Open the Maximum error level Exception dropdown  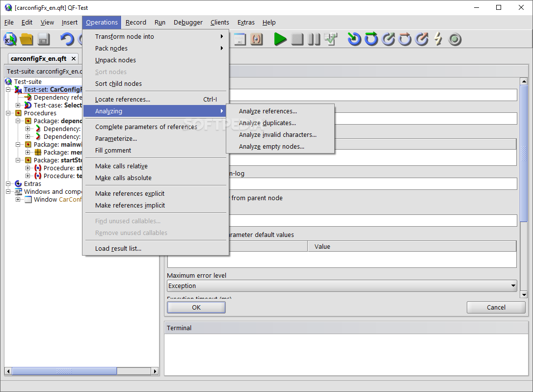pos(342,286)
